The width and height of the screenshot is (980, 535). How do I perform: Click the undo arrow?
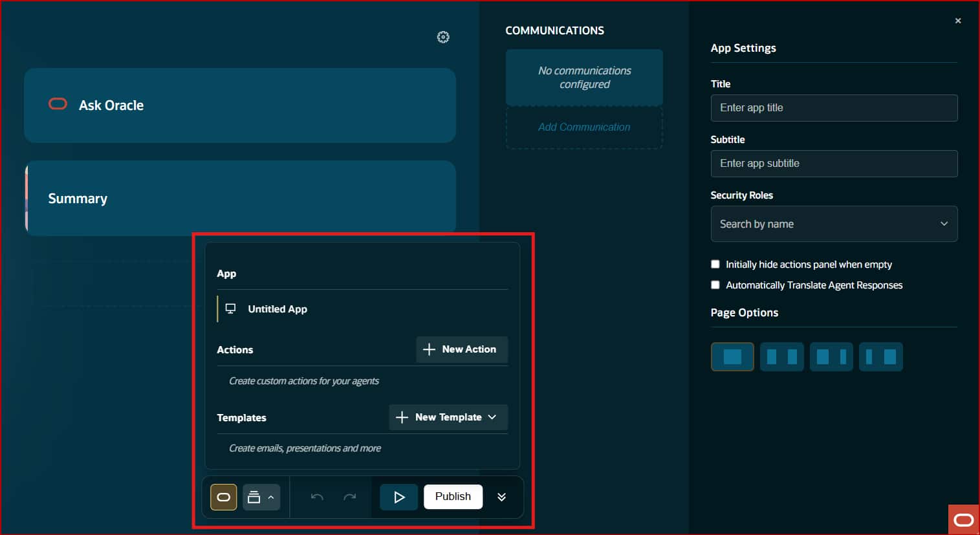pos(317,497)
